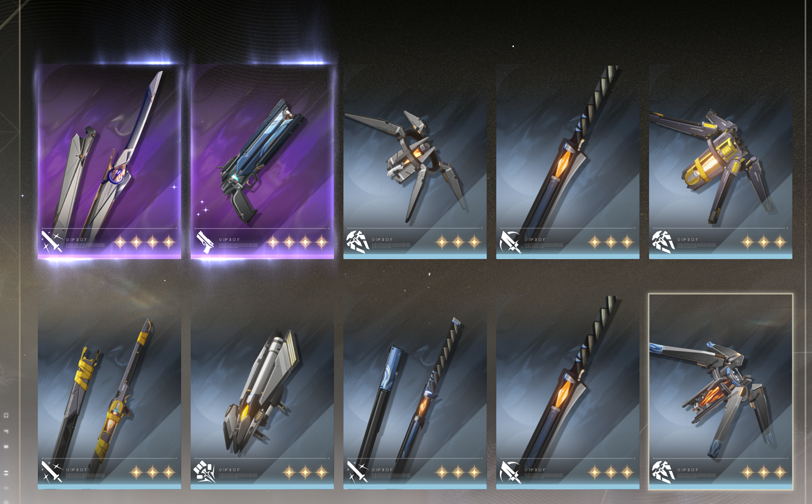Click the sword type icon on the purple sword card
The image size is (812, 504).
coord(52,241)
